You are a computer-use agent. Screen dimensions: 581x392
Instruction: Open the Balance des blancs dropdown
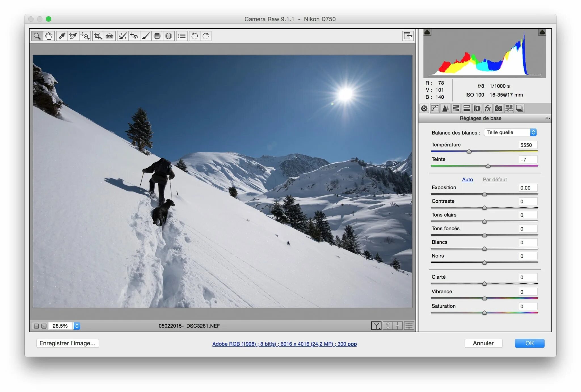pyautogui.click(x=510, y=132)
